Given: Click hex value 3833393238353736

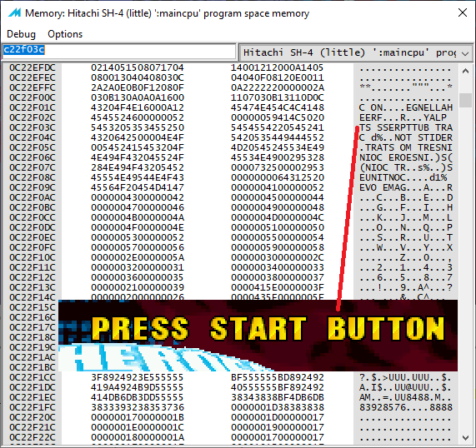Looking at the screenshot, I should [138, 407].
